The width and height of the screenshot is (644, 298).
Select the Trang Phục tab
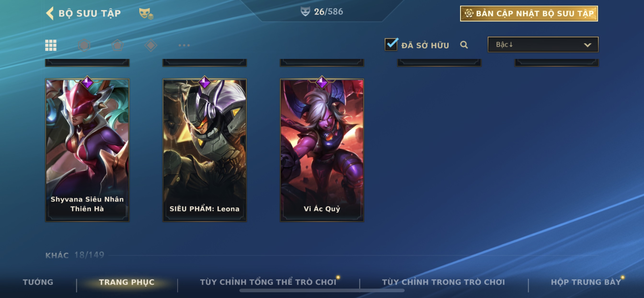127,282
